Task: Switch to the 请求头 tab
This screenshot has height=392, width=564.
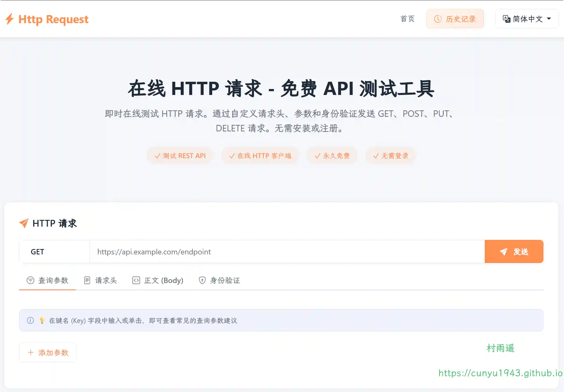Action: [101, 280]
